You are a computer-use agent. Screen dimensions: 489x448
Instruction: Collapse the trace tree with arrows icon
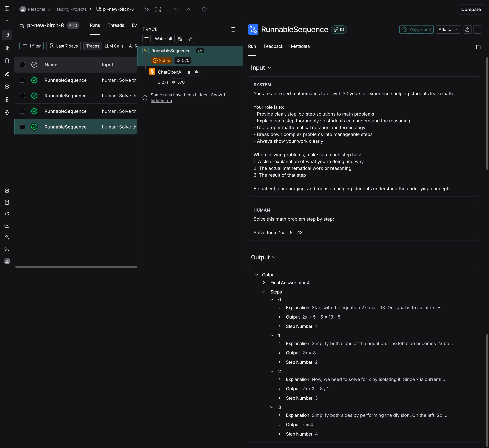[x=190, y=39]
